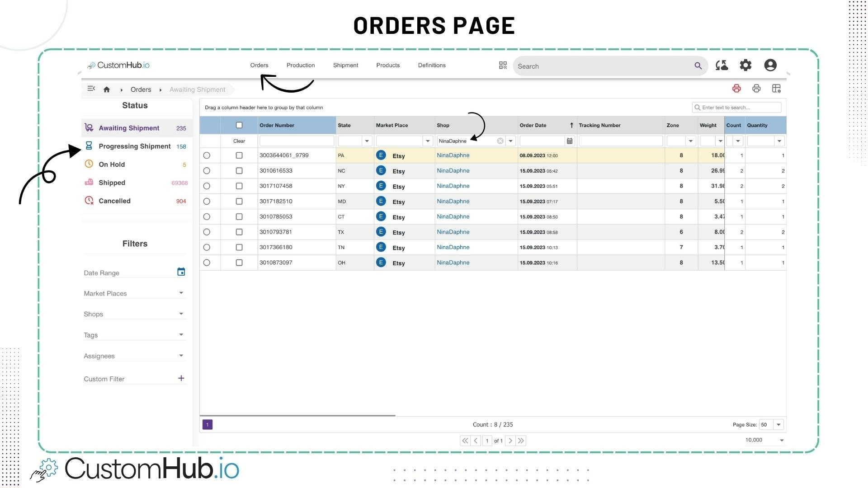The height and width of the screenshot is (488, 868).
Task: Select On Hold status
Action: [137, 164]
